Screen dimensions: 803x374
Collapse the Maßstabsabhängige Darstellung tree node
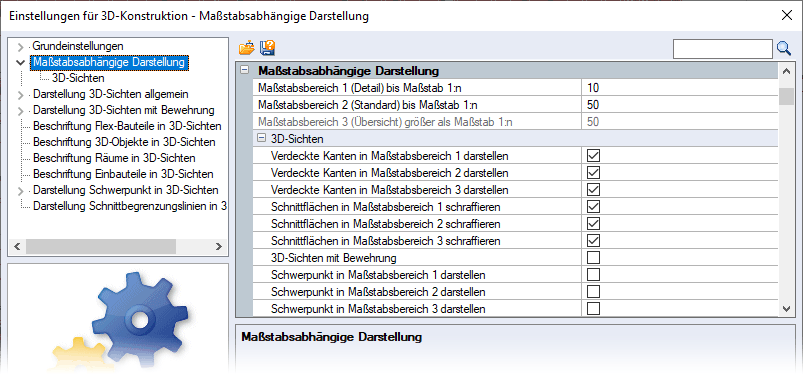click(x=20, y=63)
